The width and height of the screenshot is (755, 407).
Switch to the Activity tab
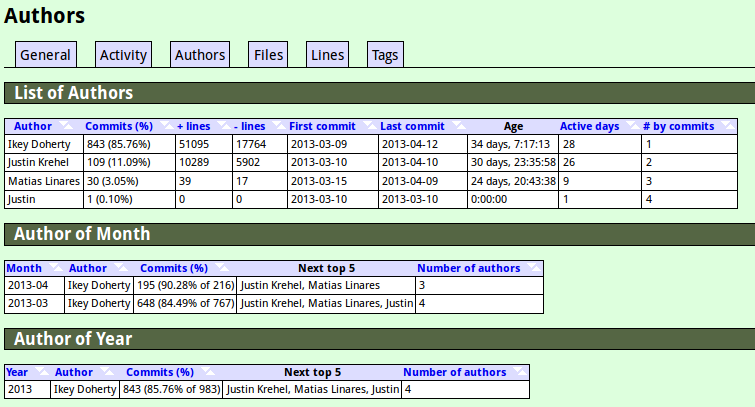tap(123, 55)
